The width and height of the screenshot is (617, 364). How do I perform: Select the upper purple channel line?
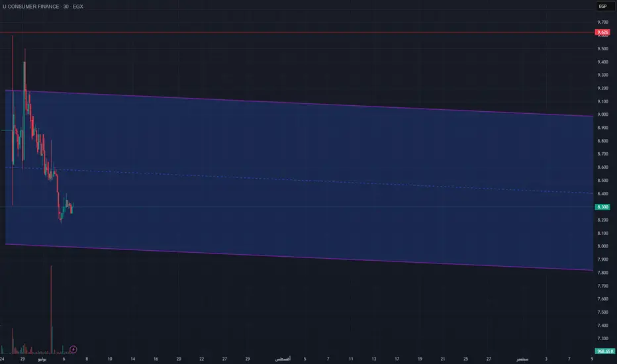299,103
